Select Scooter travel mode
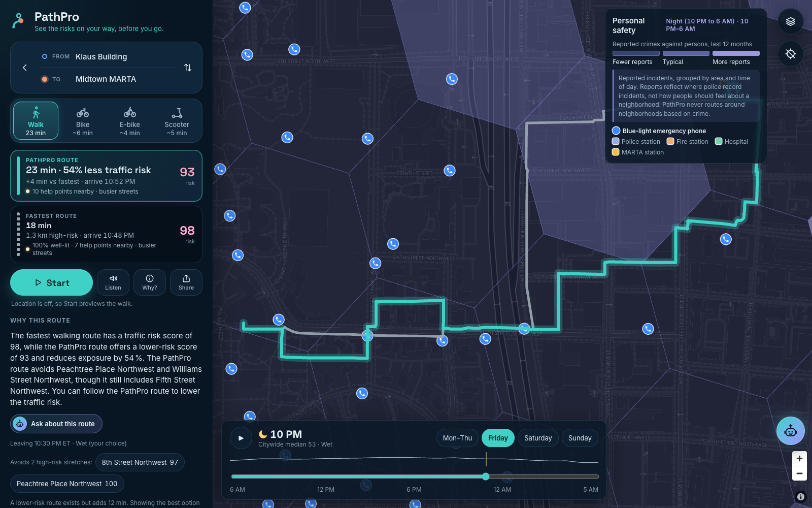The image size is (812, 508). click(177, 121)
